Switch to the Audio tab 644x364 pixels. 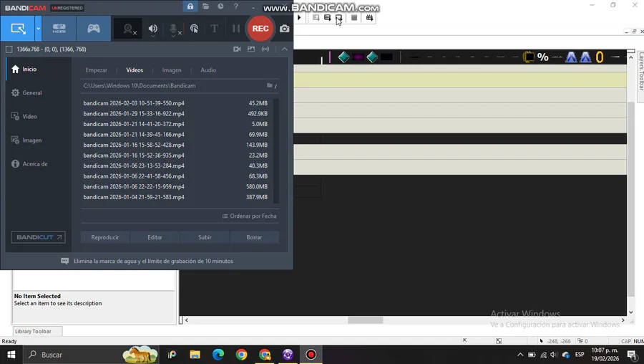pos(208,70)
